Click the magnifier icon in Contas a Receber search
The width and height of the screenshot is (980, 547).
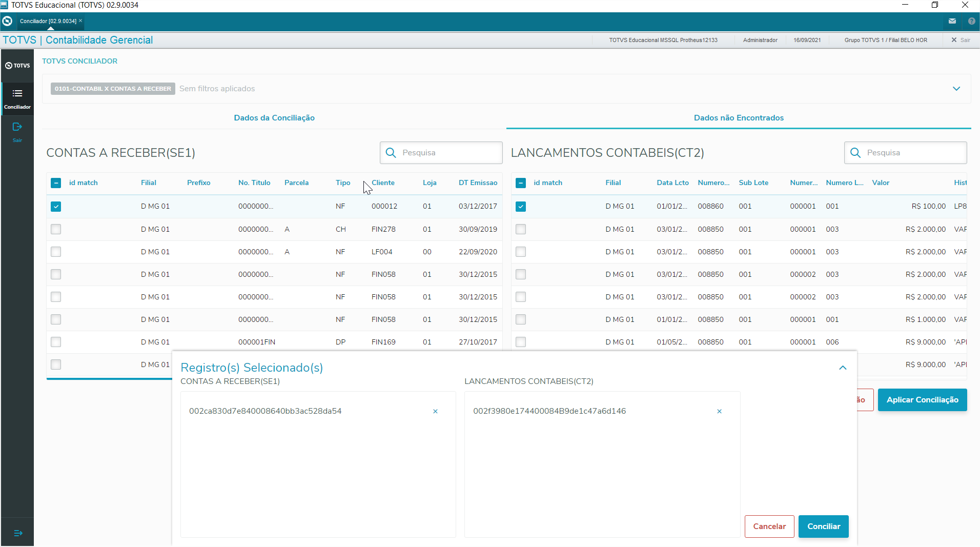391,153
